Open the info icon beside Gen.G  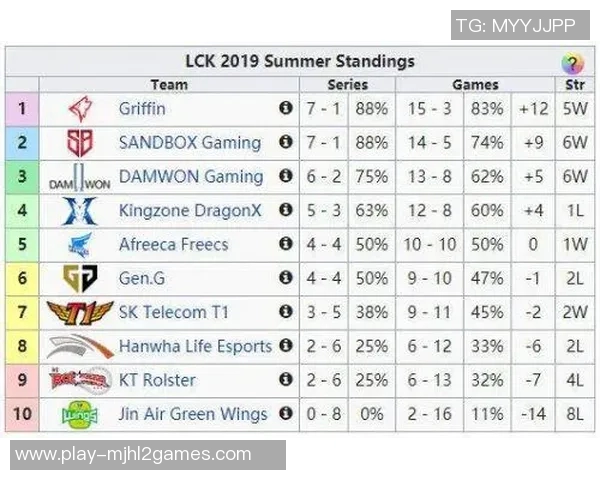(285, 279)
